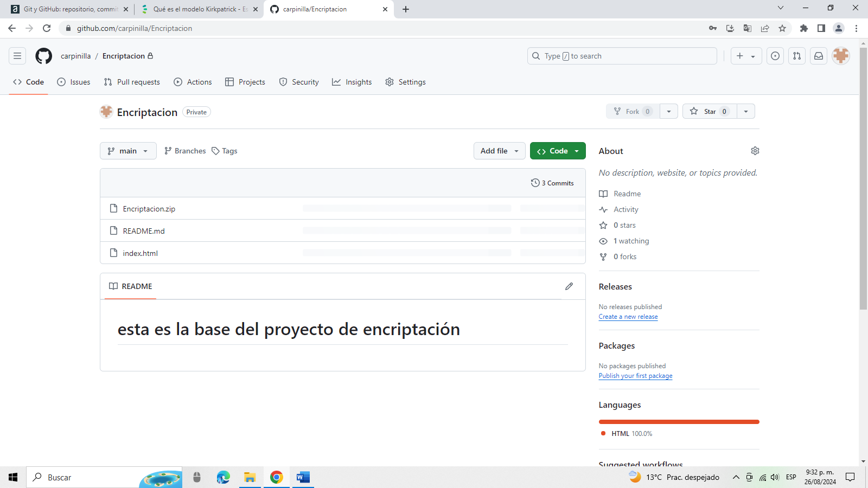Open the Actions tab
Image resolution: width=868 pixels, height=488 pixels.
click(193, 82)
